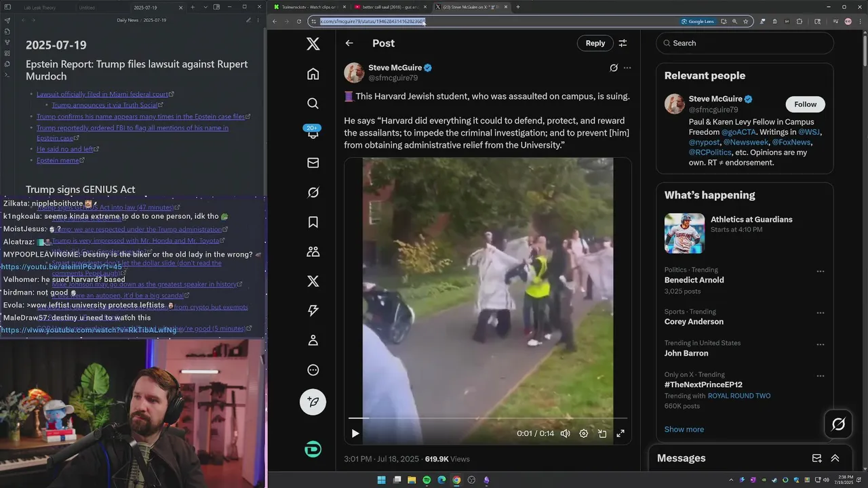Open Benedict Arnold trend options menu

pyautogui.click(x=820, y=271)
